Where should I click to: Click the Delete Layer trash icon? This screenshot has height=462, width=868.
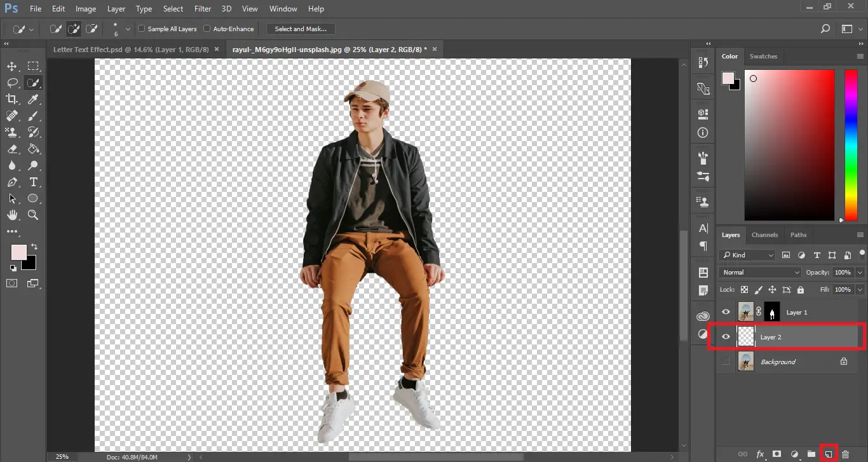[844, 454]
